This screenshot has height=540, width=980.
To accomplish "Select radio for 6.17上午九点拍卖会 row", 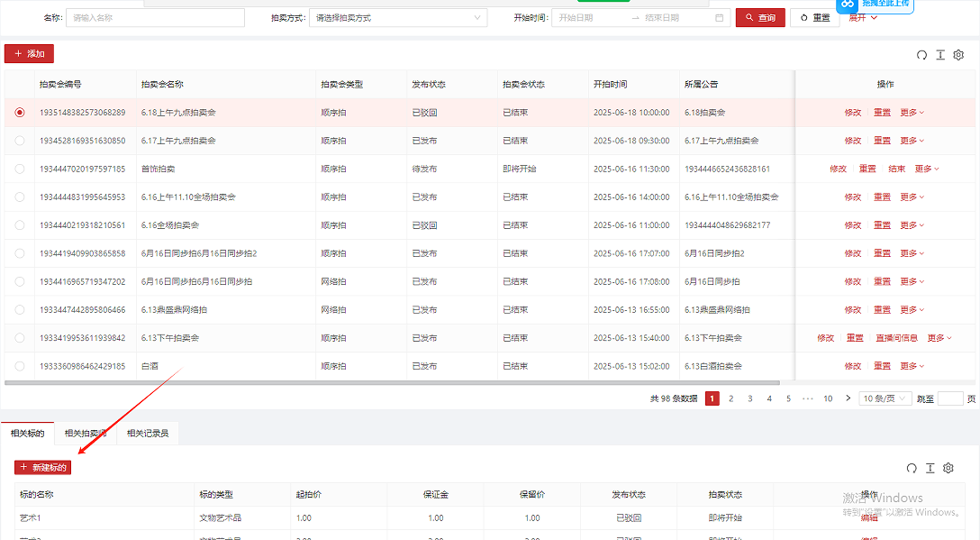I will coord(20,141).
